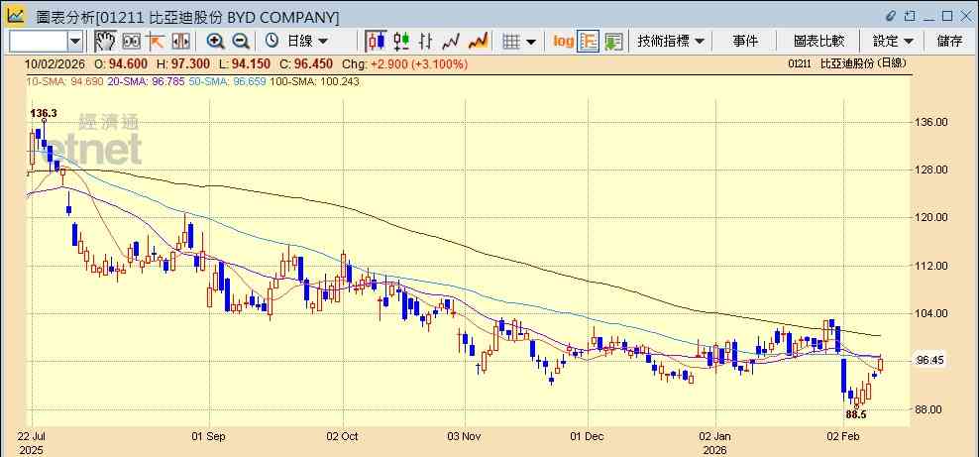980x457 pixels.
Task: Click the 128.00 price axis label
Action: [931, 171]
